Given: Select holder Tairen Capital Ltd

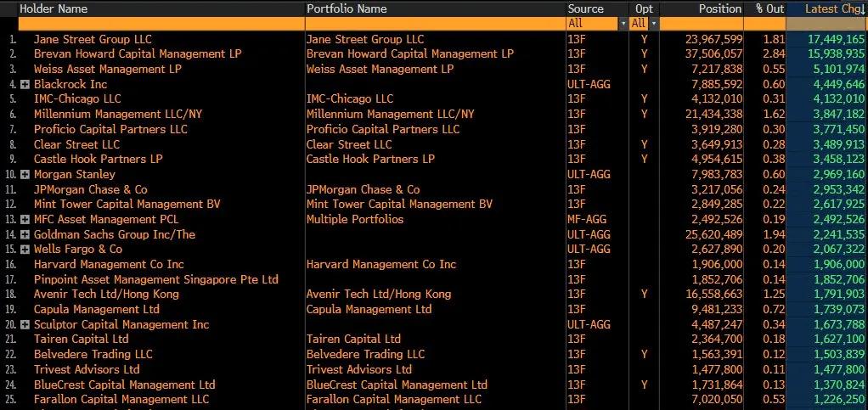Looking at the screenshot, I should [x=81, y=340].
